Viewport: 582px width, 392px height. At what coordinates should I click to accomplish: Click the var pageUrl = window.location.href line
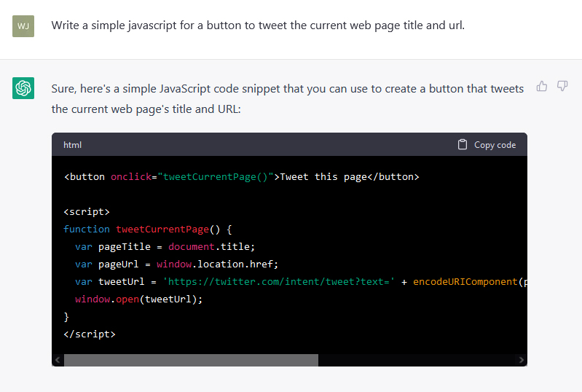tap(177, 264)
